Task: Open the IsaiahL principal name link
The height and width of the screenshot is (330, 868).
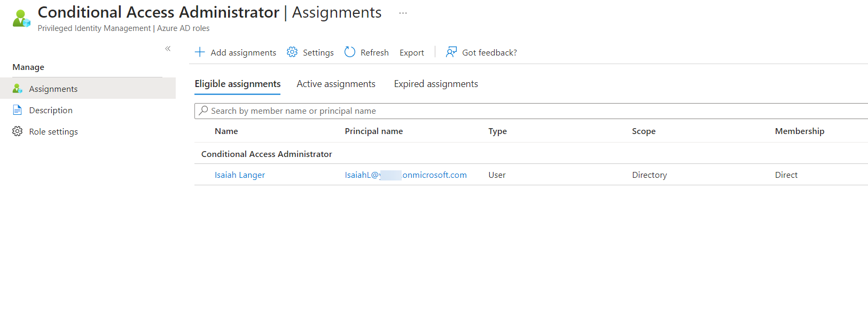Action: tap(406, 175)
